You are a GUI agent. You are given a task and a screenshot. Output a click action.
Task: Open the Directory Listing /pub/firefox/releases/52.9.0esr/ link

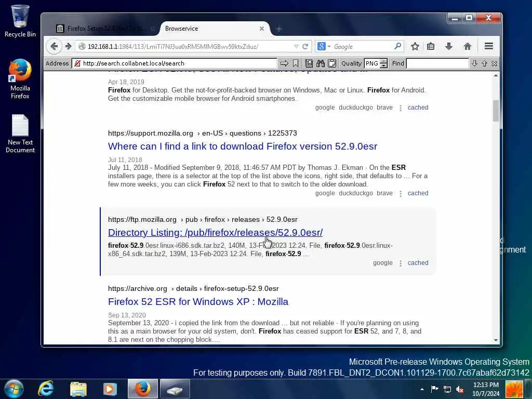215,232
